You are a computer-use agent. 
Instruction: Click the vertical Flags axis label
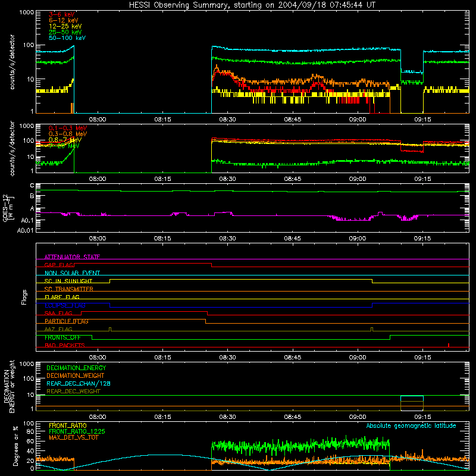pyautogui.click(x=24, y=297)
